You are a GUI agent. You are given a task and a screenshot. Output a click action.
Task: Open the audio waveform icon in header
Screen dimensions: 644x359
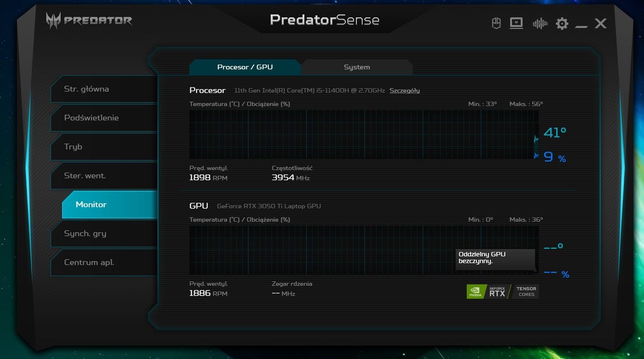tap(540, 23)
